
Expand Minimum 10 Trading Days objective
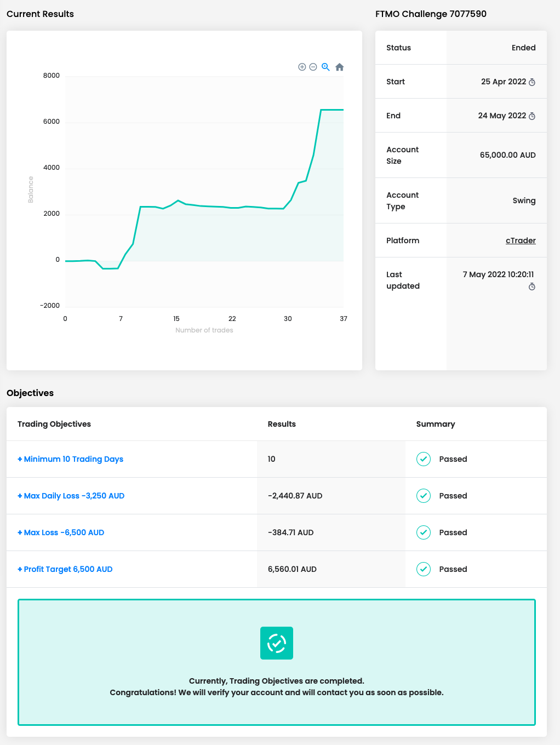pyautogui.click(x=70, y=459)
